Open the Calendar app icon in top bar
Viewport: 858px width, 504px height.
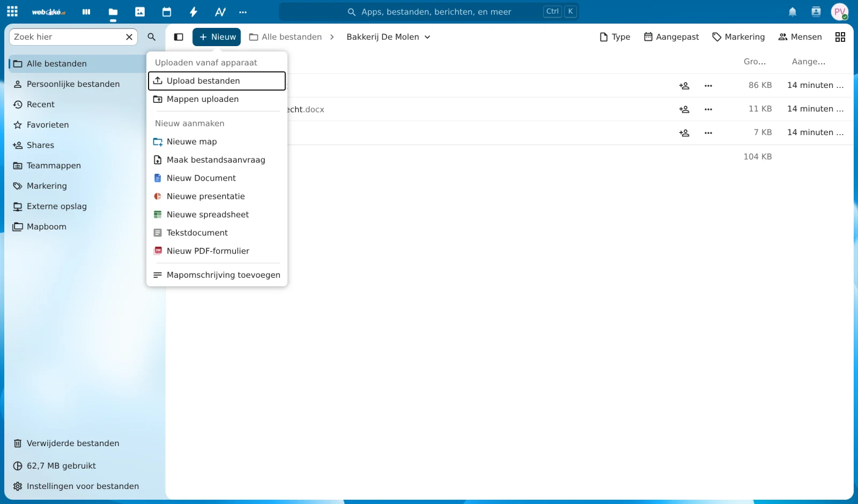(167, 12)
